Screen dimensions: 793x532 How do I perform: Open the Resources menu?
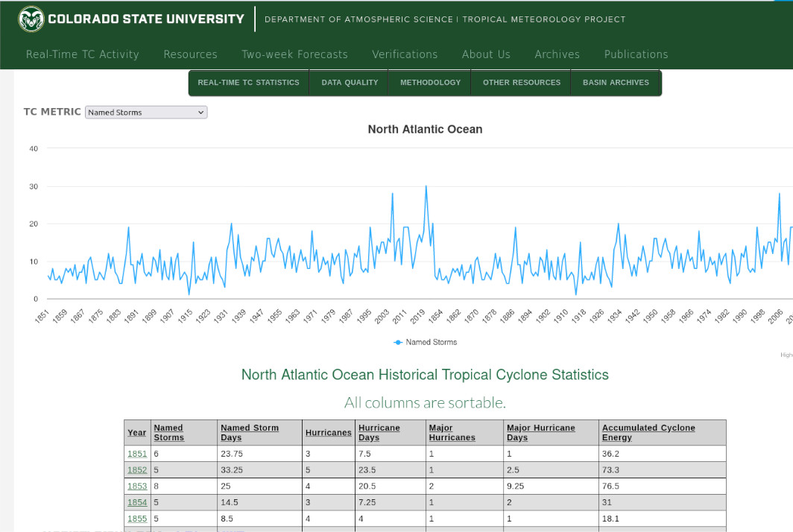[x=190, y=54]
